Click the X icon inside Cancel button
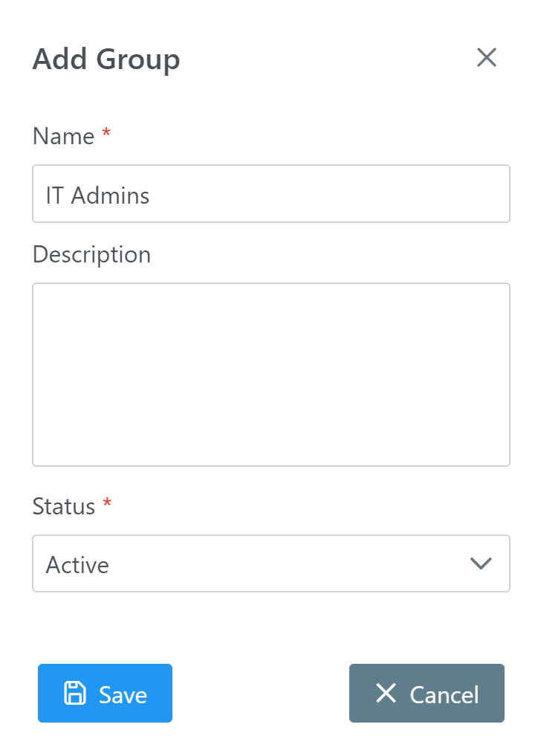 click(386, 693)
